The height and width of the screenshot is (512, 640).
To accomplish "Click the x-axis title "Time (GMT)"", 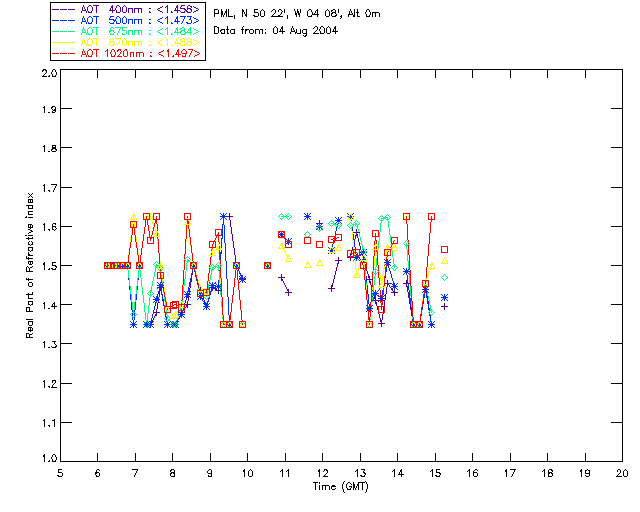I will 341,487.
